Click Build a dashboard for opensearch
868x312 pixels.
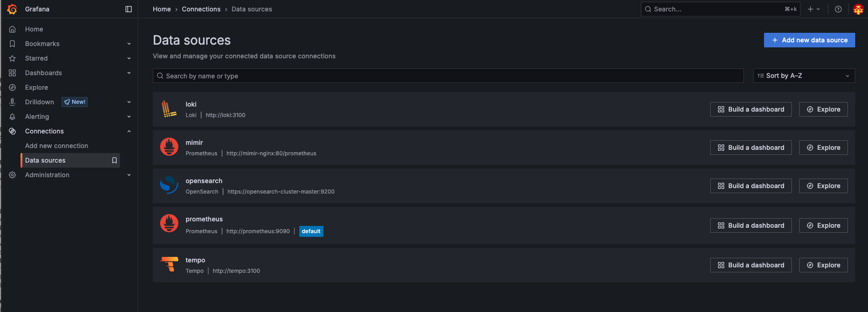(x=751, y=186)
